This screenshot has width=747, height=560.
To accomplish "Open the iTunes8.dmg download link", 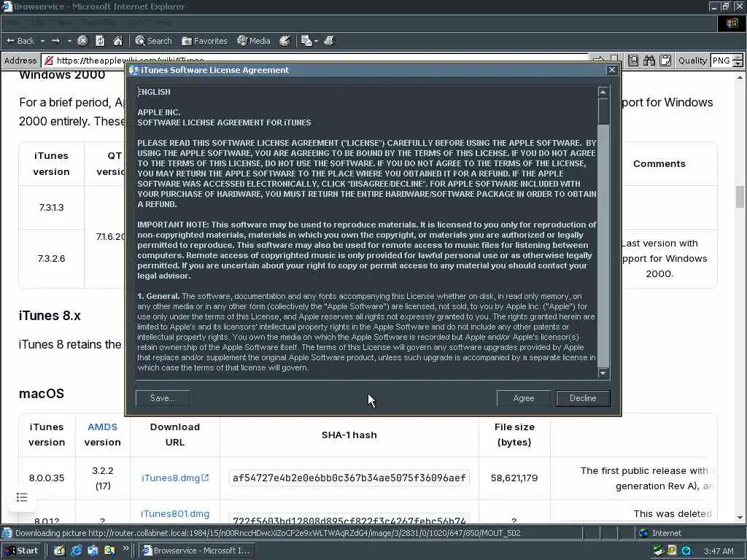I will (x=171, y=478).
